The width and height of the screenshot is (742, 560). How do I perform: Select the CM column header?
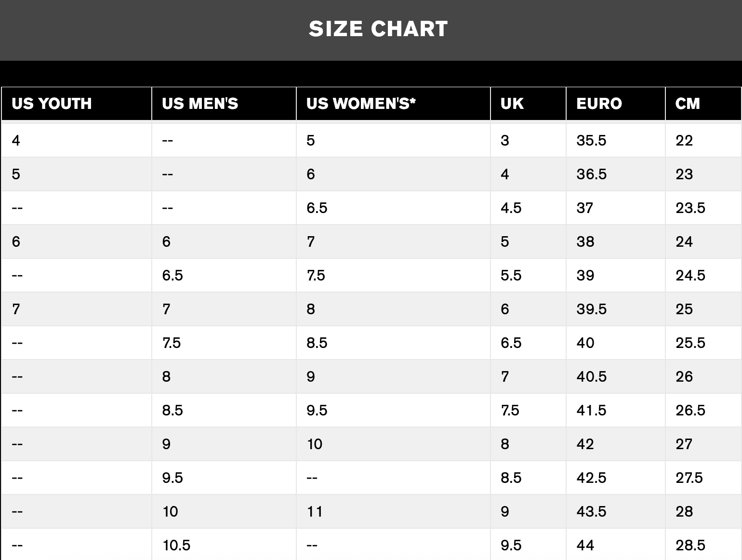click(x=703, y=104)
